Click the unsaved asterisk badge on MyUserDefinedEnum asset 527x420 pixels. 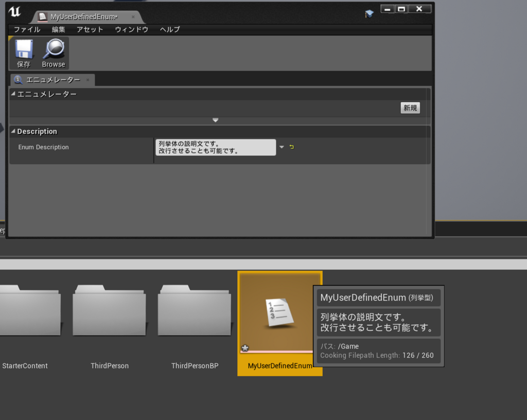click(x=245, y=348)
